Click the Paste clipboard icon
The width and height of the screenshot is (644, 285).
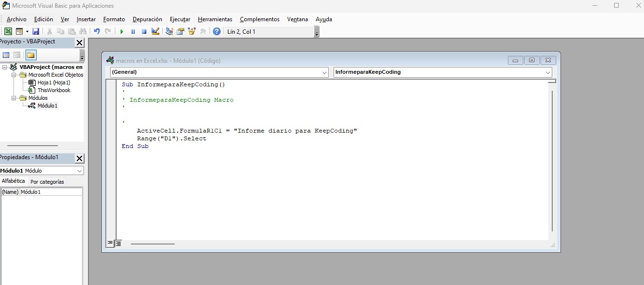point(71,31)
